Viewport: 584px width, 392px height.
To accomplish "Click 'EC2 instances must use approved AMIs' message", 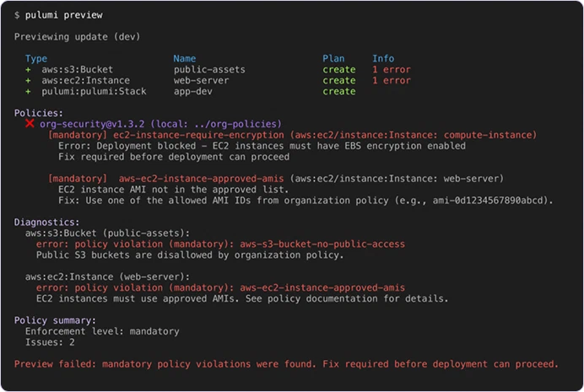I will [242, 298].
